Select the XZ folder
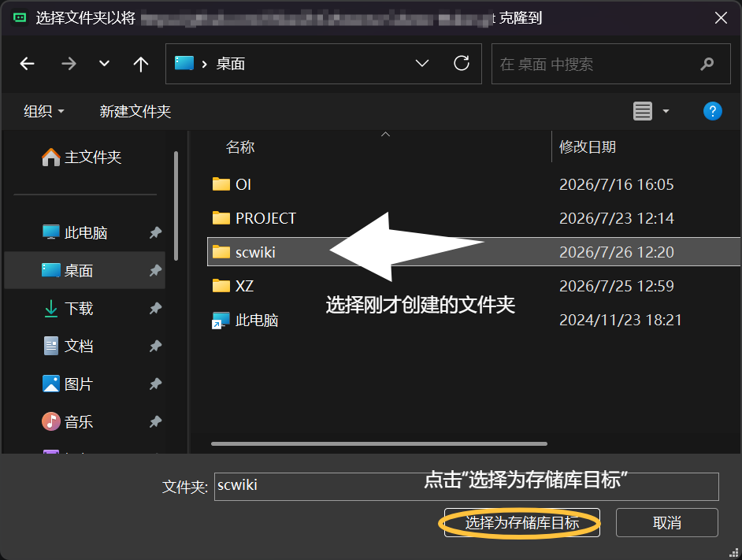The width and height of the screenshot is (742, 560). (x=233, y=286)
